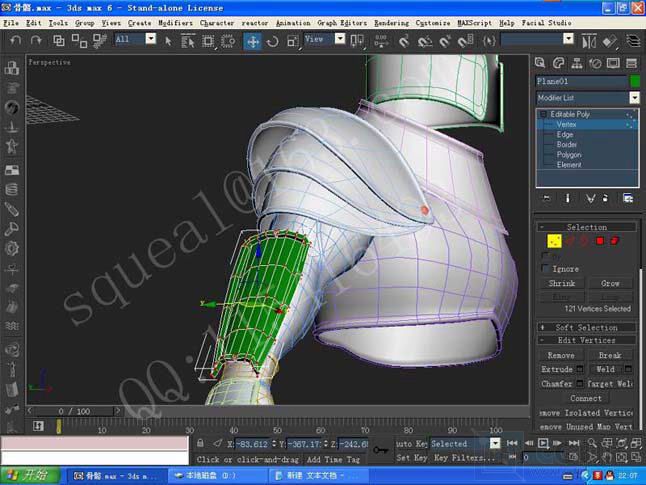
Task: Click the time slider 0 / 100
Action: click(74, 411)
